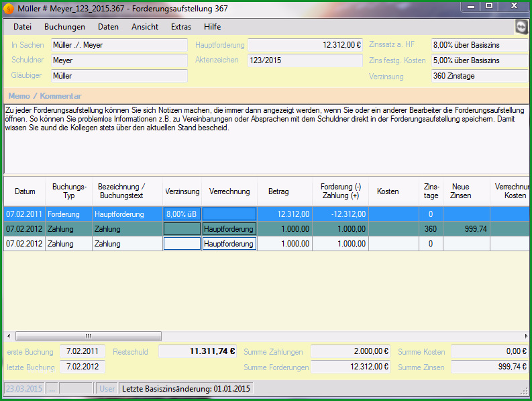Open the Verzinsung 360 Zinstage field
Viewport: 532px width, 401px height.
(480, 76)
